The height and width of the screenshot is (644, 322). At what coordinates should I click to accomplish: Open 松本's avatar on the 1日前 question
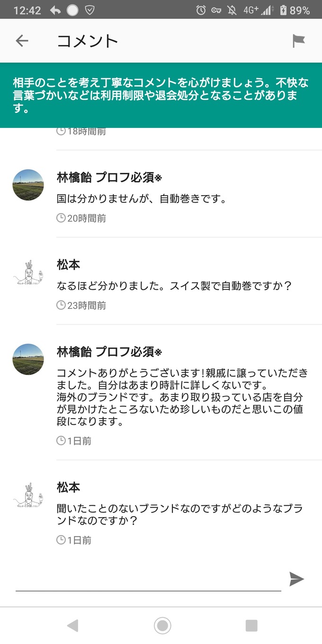pyautogui.click(x=28, y=495)
